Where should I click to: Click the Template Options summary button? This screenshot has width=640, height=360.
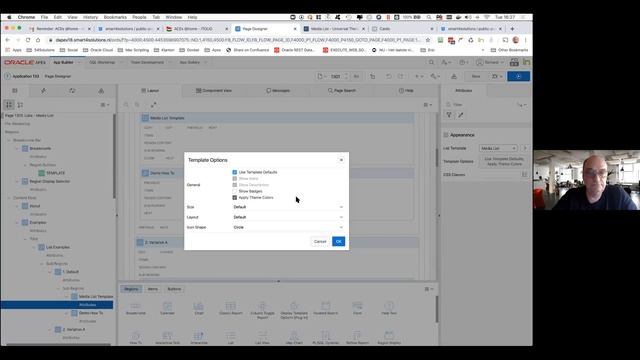(x=504, y=161)
